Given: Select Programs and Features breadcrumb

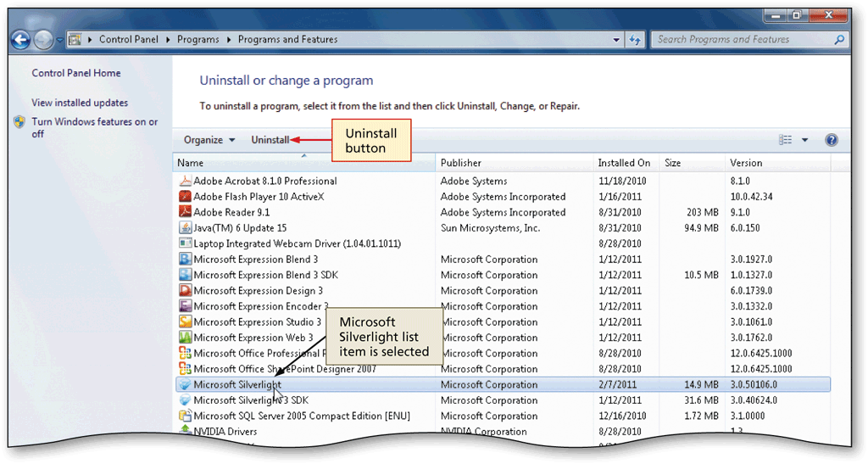Looking at the screenshot, I should pos(287,39).
